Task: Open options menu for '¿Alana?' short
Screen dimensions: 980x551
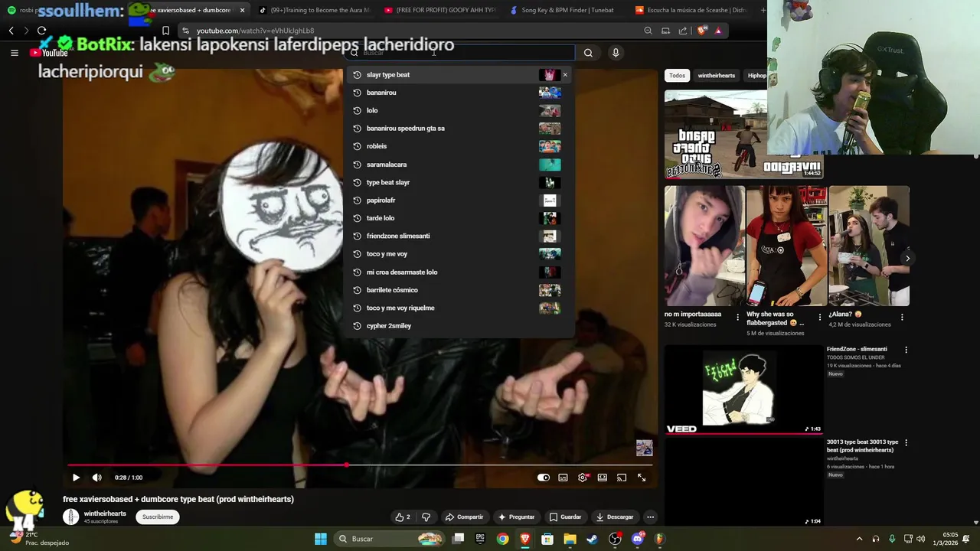Action: [902, 317]
